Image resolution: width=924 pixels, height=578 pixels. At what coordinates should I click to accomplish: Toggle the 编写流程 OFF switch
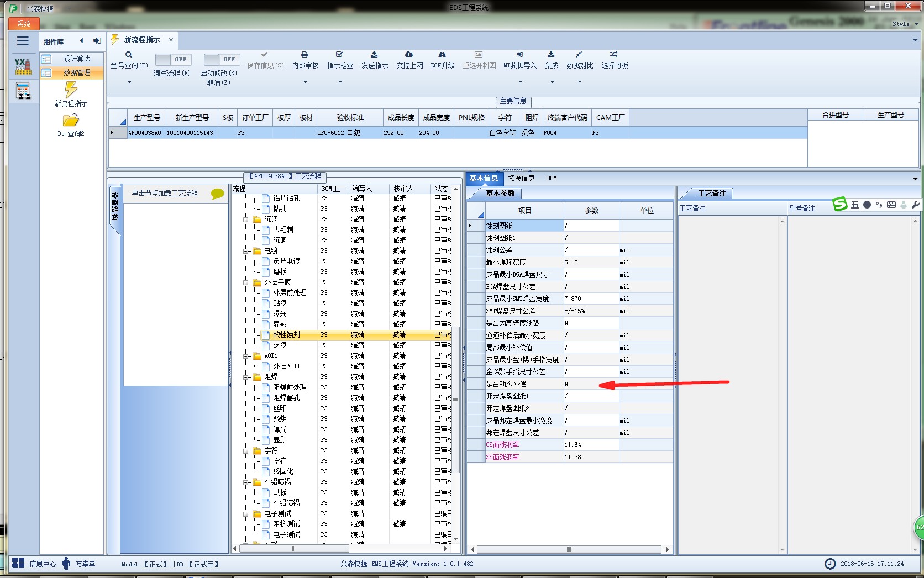coord(173,59)
